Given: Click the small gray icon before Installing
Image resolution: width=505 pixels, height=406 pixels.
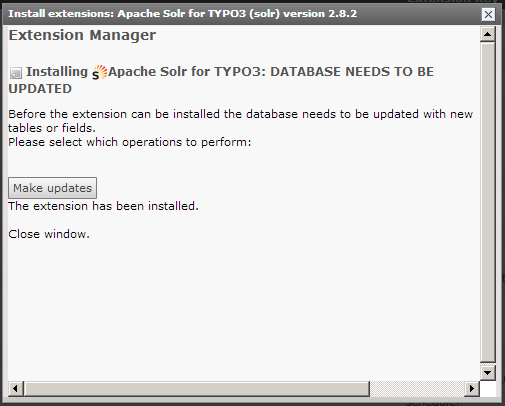Looking at the screenshot, I should (x=16, y=73).
